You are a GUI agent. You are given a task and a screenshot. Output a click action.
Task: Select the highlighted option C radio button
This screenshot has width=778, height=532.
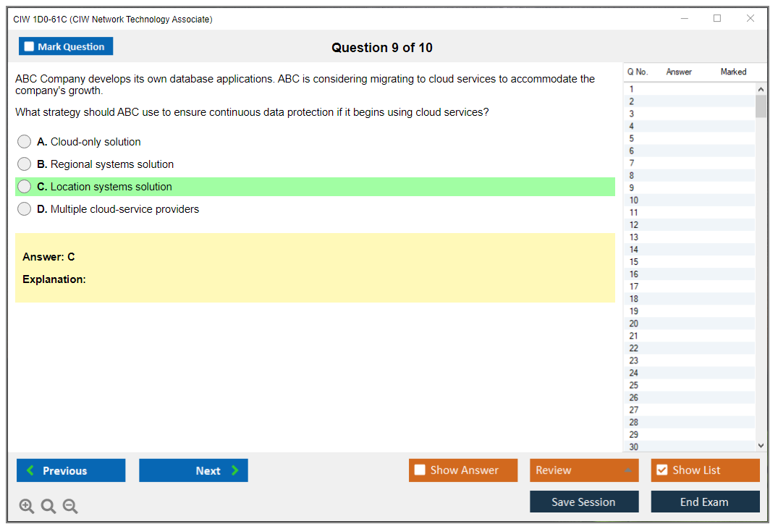pos(25,187)
